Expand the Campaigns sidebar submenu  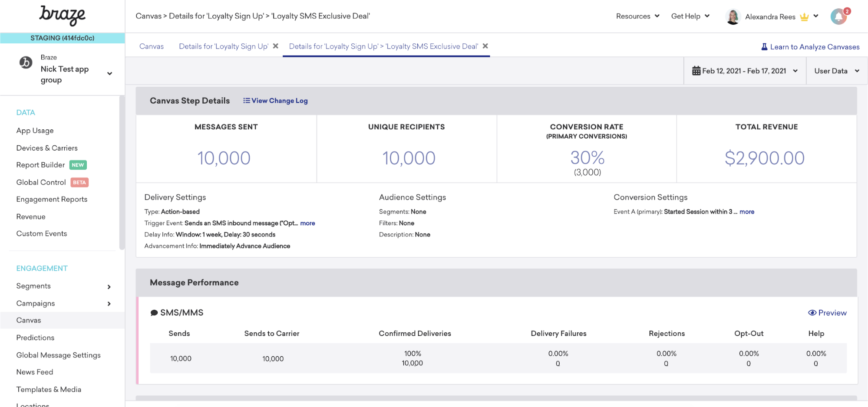(x=109, y=304)
